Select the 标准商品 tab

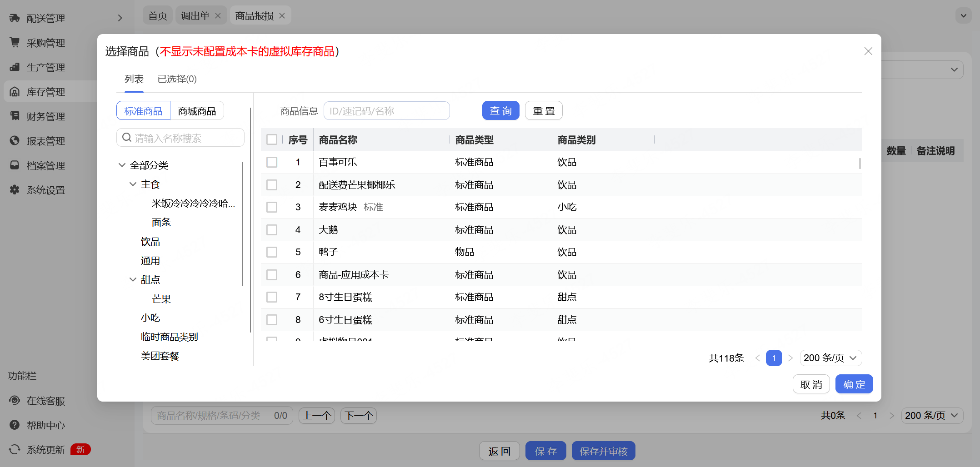click(143, 111)
